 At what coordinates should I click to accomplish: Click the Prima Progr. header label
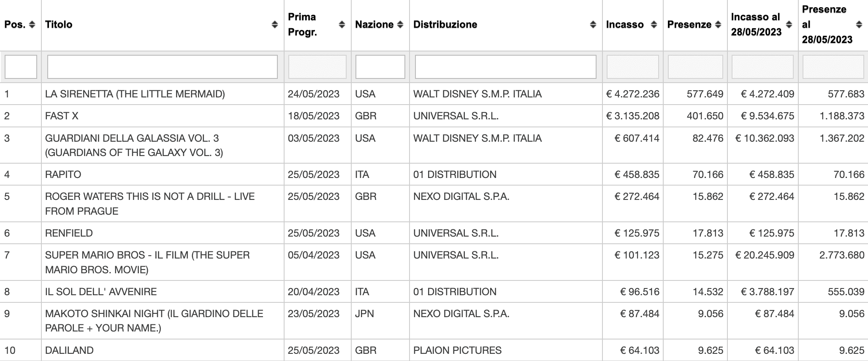click(x=302, y=24)
